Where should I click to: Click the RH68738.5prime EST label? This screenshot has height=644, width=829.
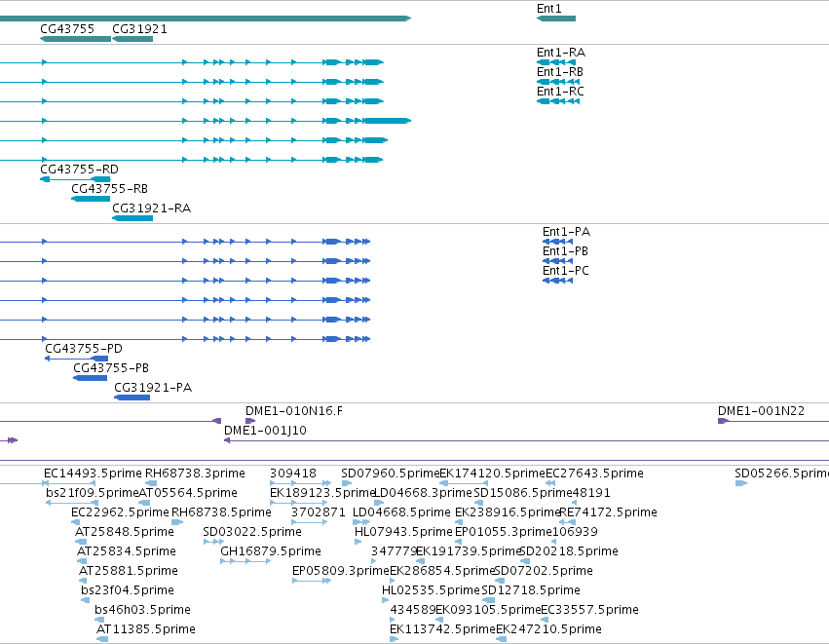coord(221,512)
